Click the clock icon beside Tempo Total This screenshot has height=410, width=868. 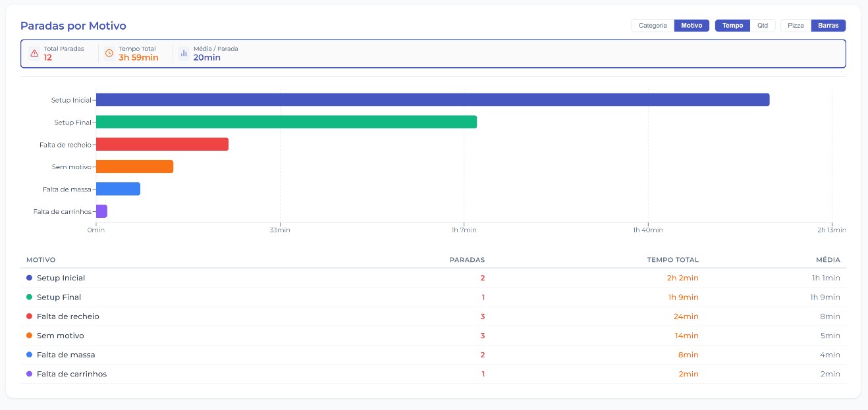click(x=109, y=53)
